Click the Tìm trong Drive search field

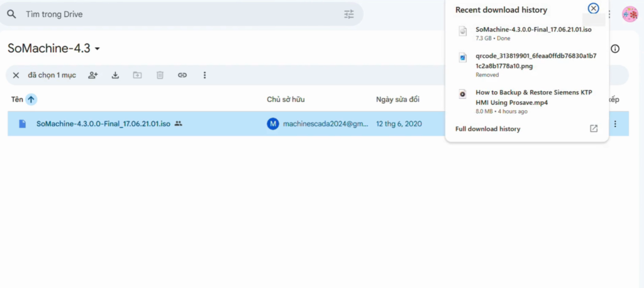(176, 14)
